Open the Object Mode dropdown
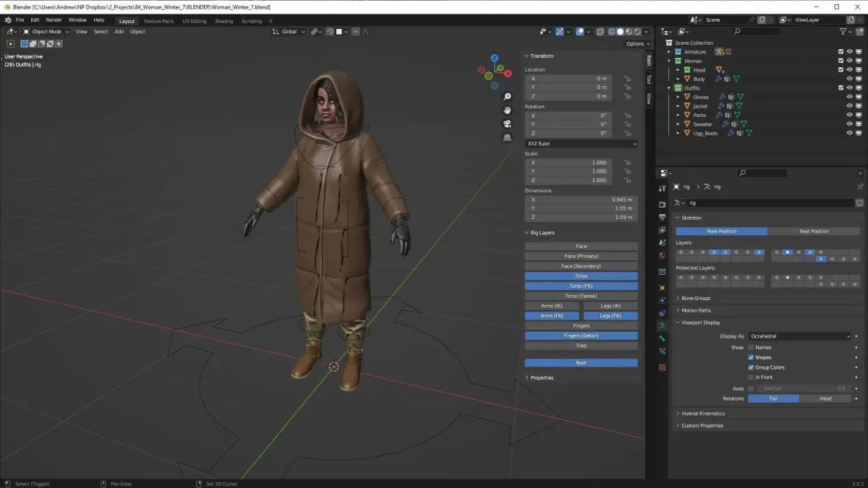Viewport: 868px width, 488px height. coord(46,32)
